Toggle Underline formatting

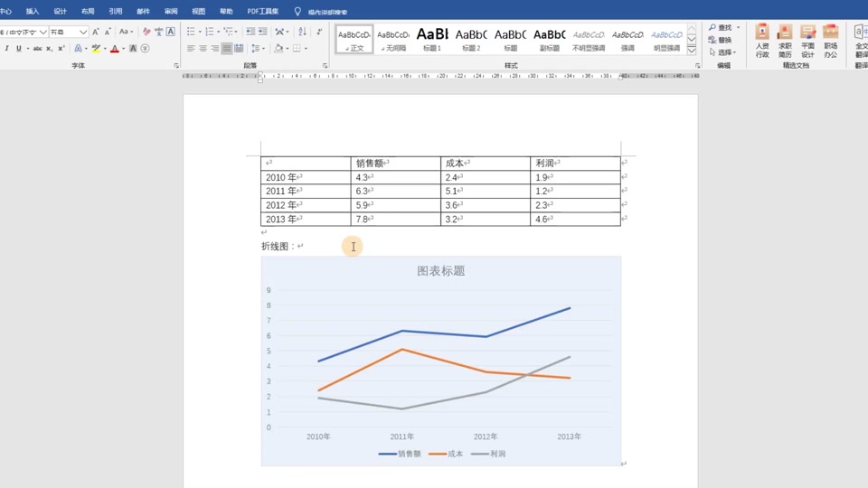(x=19, y=49)
